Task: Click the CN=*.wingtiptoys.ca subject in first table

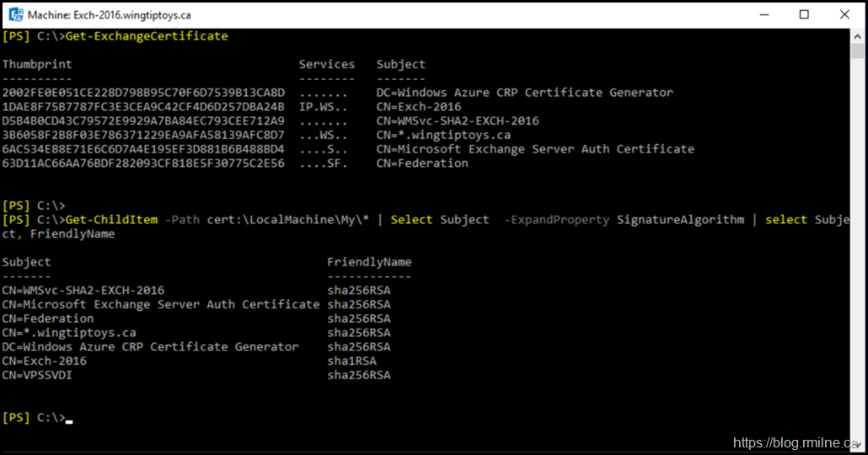Action: point(443,135)
